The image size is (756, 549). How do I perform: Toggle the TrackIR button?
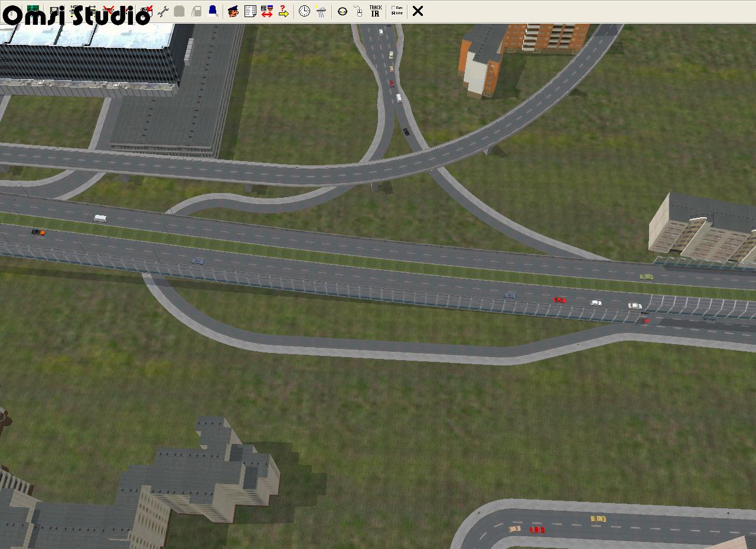[375, 11]
